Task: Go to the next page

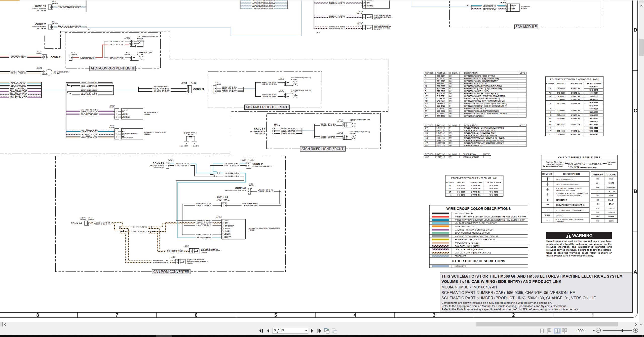Action: click(312, 331)
